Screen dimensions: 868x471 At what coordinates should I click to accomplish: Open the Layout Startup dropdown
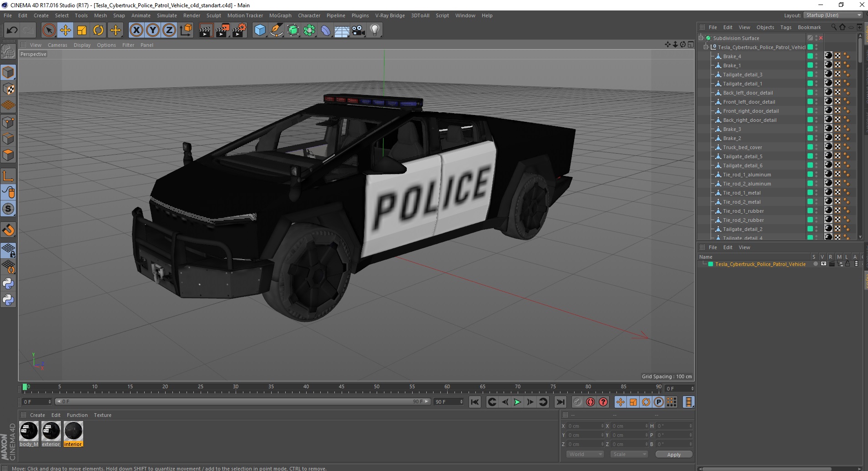pyautogui.click(x=833, y=15)
